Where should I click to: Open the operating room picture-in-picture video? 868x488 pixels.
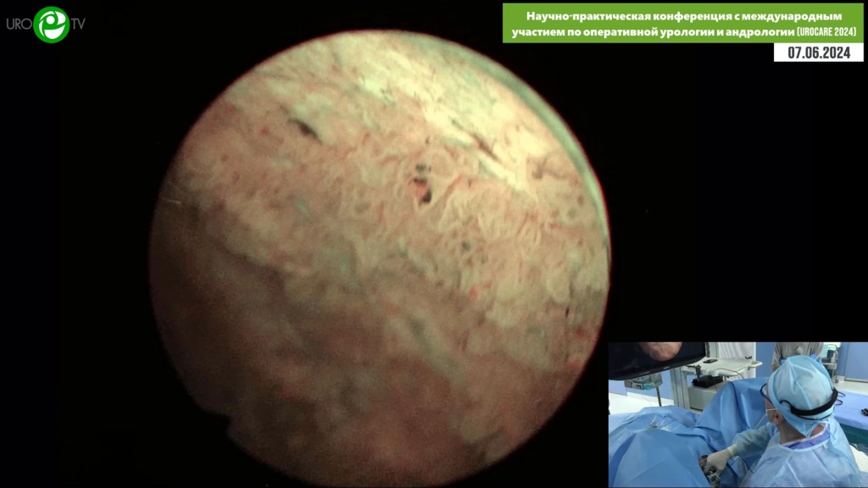(x=737, y=414)
